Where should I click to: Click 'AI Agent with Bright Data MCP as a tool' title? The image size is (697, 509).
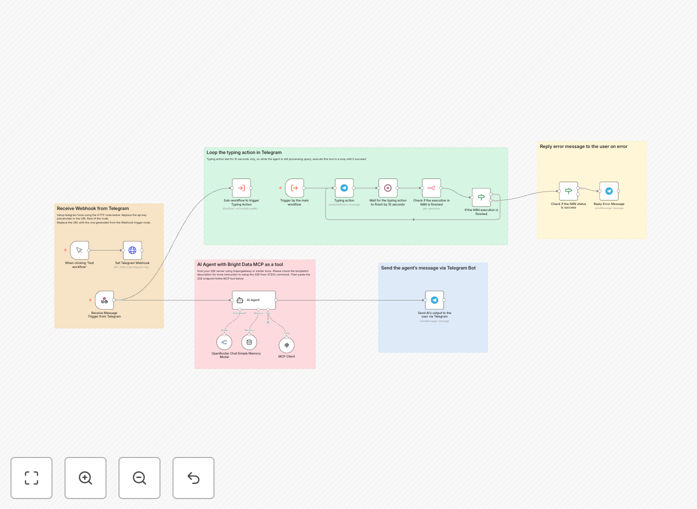tap(240, 264)
